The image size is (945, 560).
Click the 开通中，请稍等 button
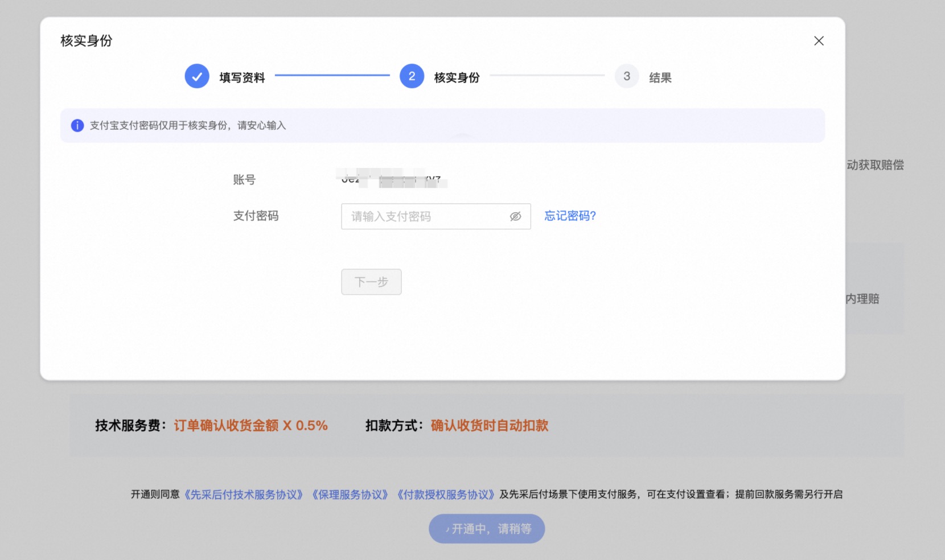tap(487, 529)
